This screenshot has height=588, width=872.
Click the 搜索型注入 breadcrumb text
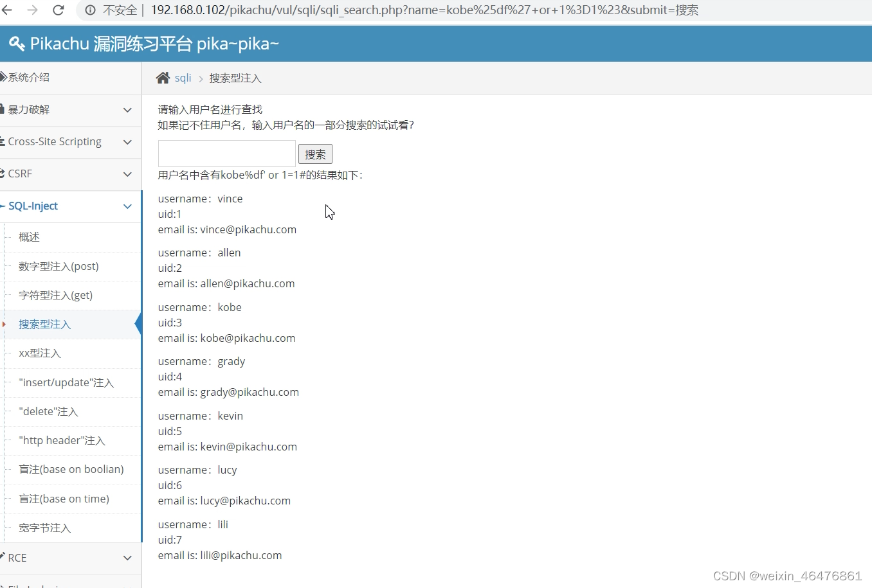click(235, 78)
